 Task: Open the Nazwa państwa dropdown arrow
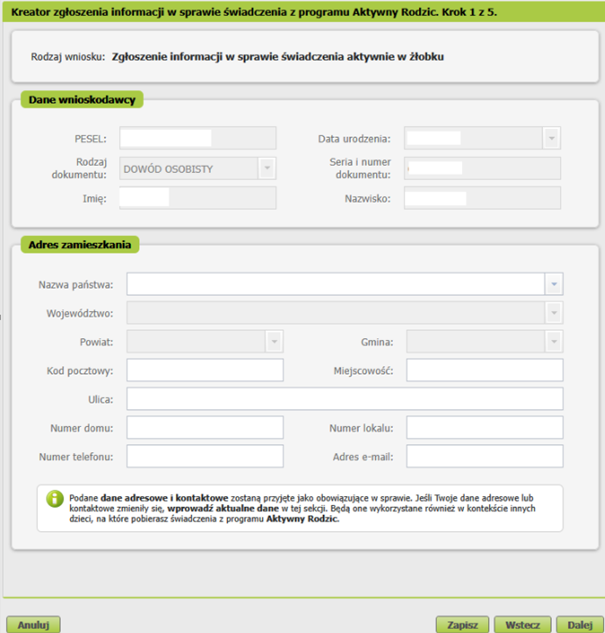coord(554,284)
